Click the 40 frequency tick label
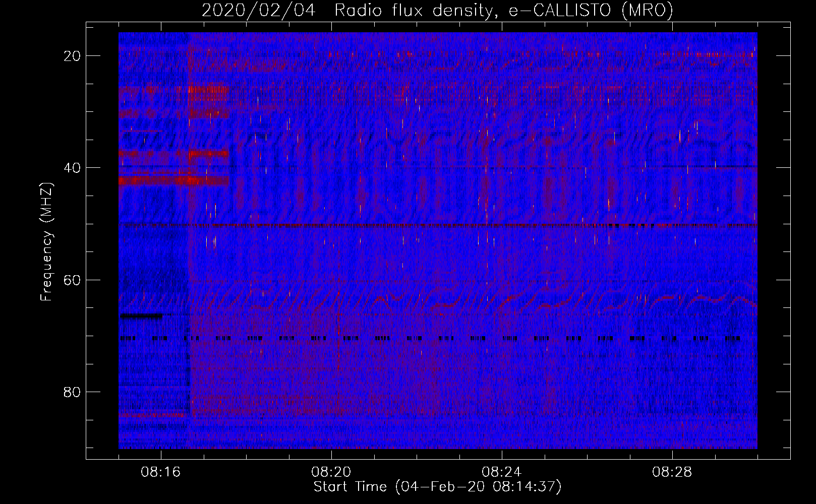This screenshot has width=816, height=504. coord(73,168)
